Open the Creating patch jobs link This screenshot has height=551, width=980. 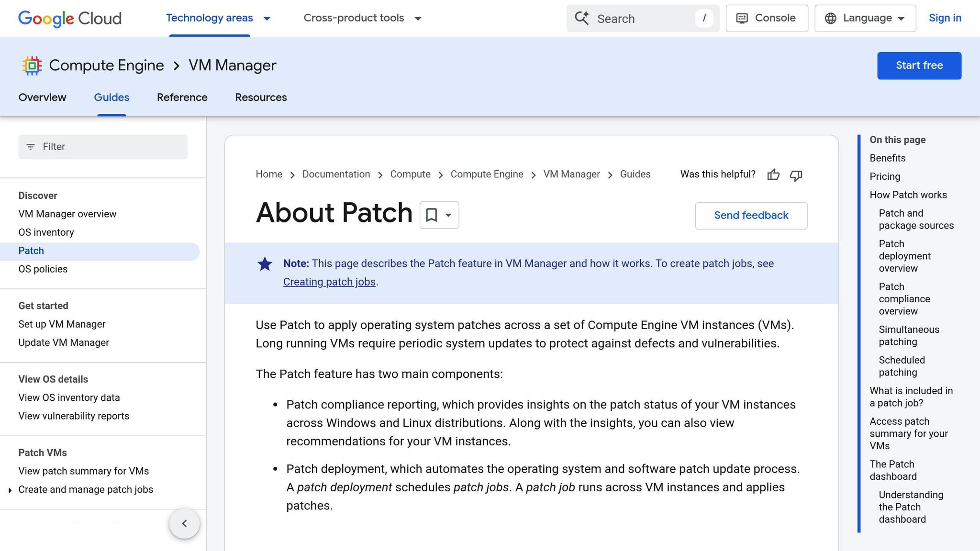pos(329,282)
